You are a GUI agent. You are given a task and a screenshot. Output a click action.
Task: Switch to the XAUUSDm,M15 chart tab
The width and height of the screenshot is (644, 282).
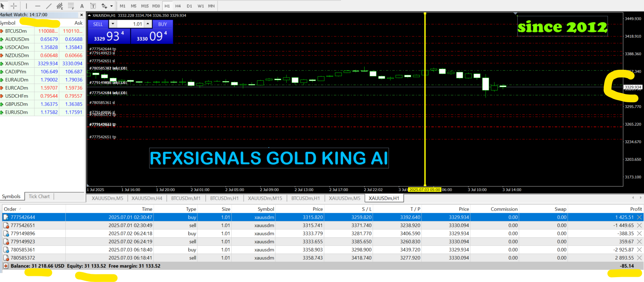[265, 198]
